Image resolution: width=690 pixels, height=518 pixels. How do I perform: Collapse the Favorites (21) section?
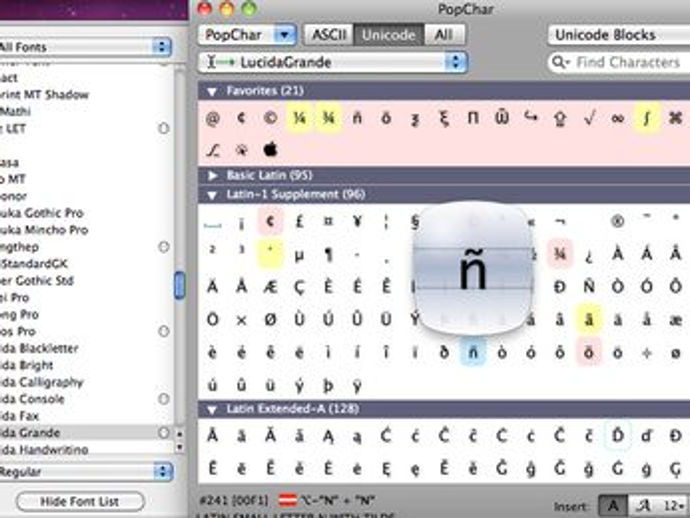click(212, 92)
